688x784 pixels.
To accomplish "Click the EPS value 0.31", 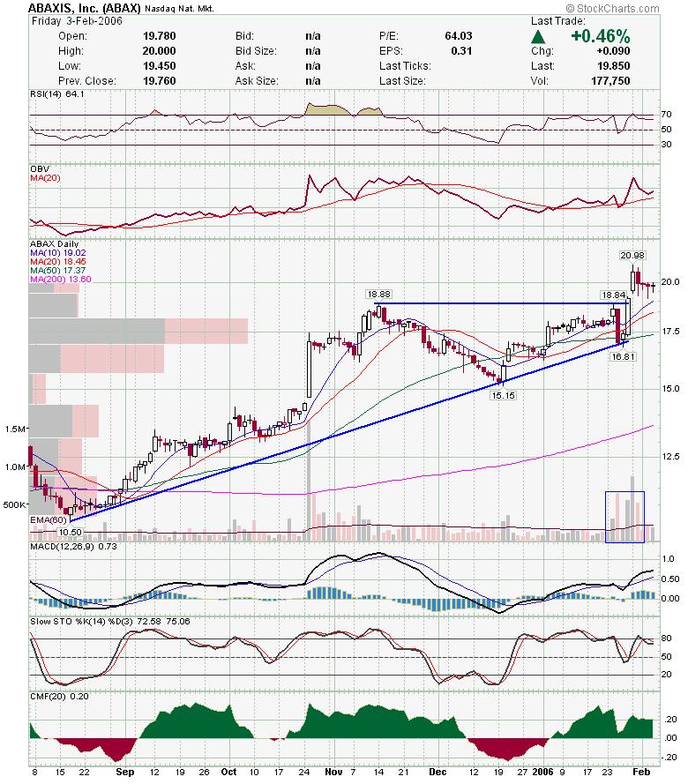I will (x=461, y=51).
